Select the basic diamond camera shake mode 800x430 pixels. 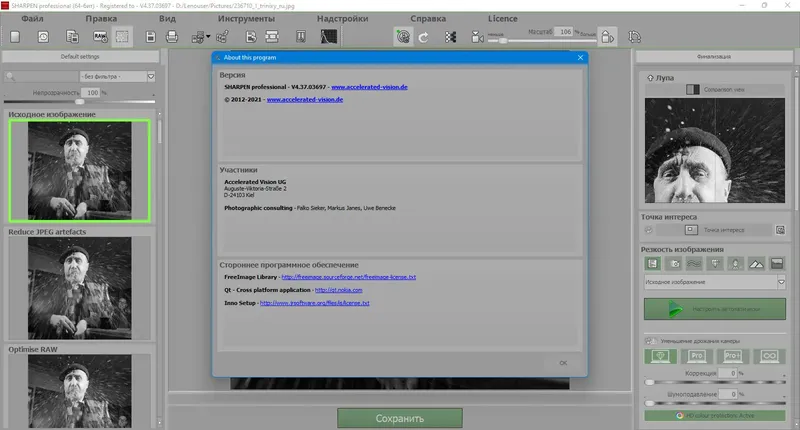pos(660,356)
